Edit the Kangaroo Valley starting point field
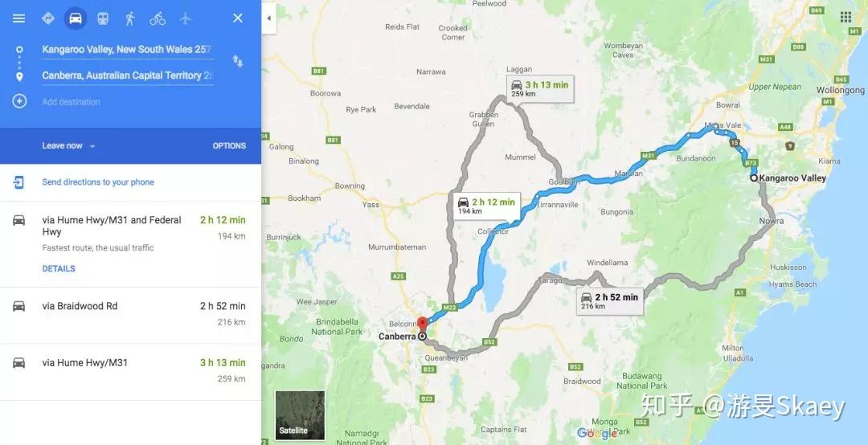 (x=127, y=49)
